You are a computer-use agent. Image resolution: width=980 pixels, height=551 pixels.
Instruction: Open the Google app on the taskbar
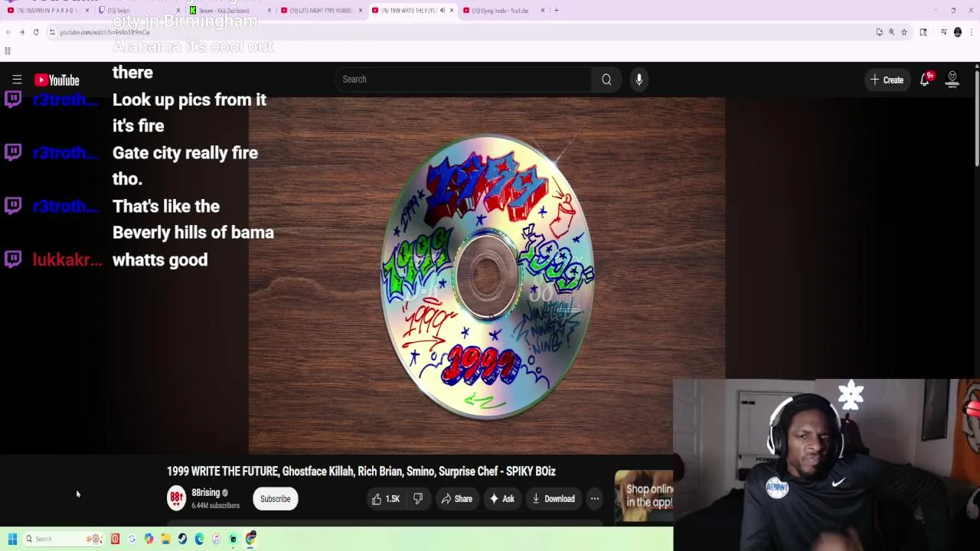point(132,539)
